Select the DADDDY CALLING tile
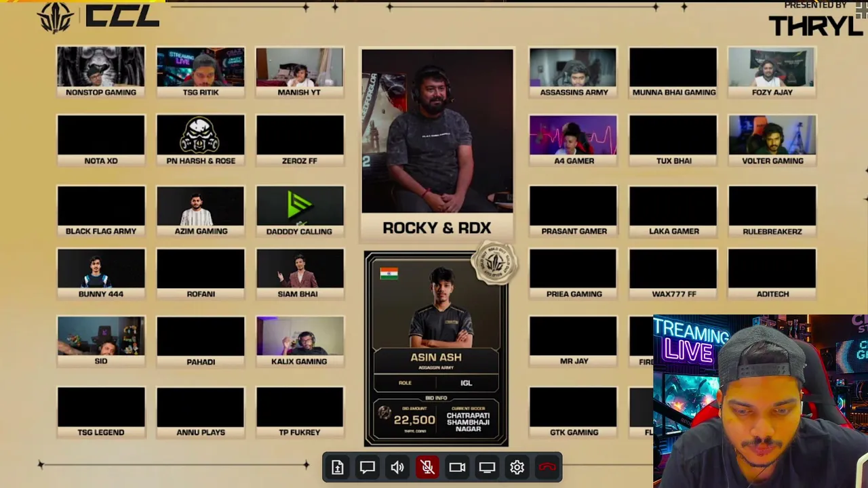The image size is (868, 488). pyautogui.click(x=300, y=211)
